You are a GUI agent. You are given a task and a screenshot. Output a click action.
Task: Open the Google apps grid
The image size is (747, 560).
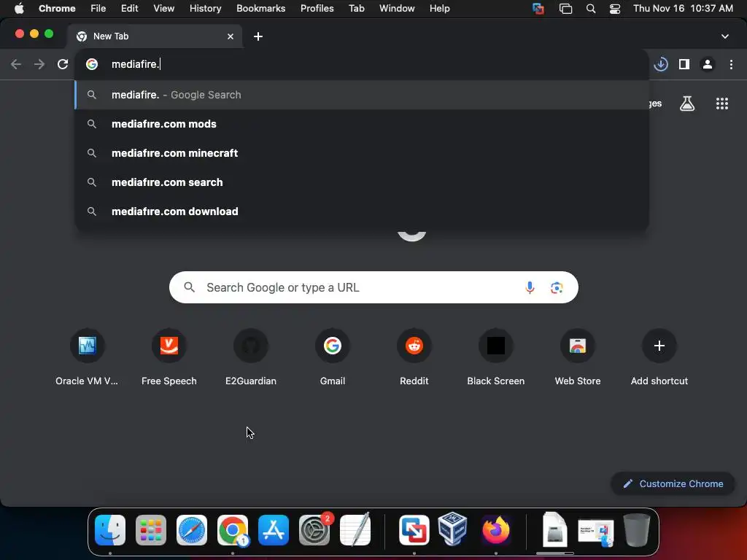click(x=722, y=104)
